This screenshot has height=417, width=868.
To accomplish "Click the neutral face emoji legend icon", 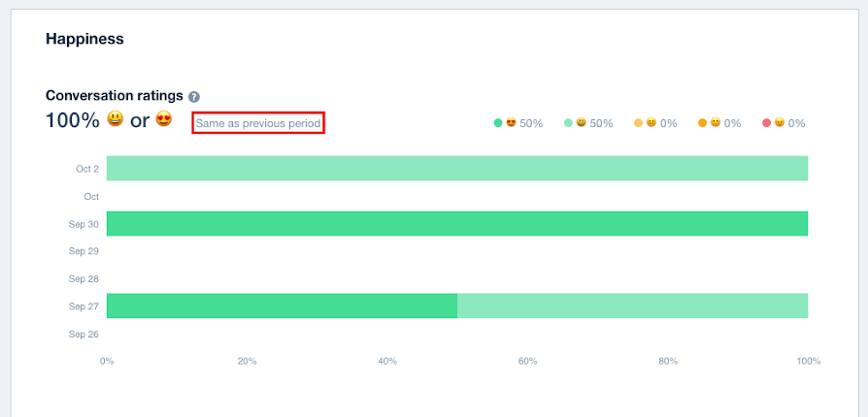I will coord(651,123).
